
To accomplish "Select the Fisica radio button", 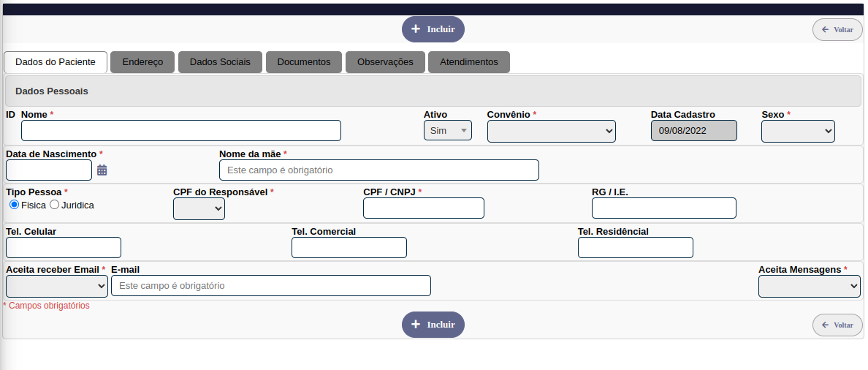I will click(x=14, y=205).
